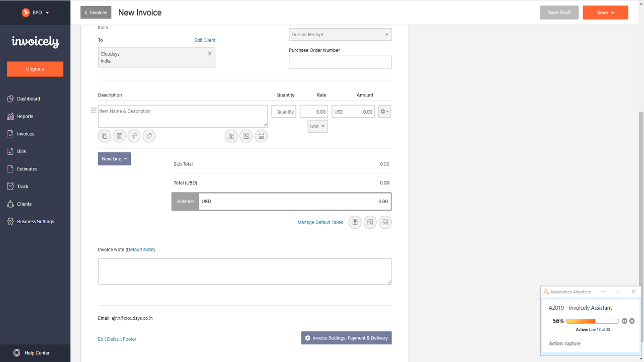Click the calendar icon under the line item

tap(119, 136)
